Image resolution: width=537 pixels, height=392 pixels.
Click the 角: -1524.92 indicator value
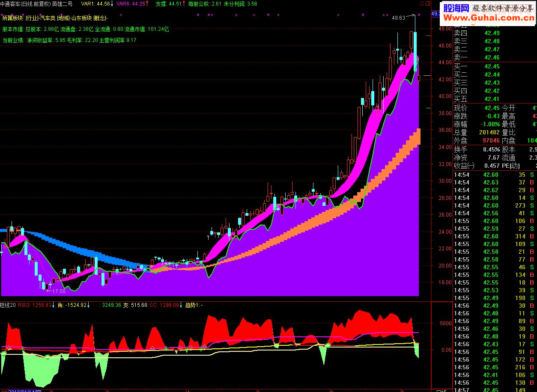tap(72, 305)
